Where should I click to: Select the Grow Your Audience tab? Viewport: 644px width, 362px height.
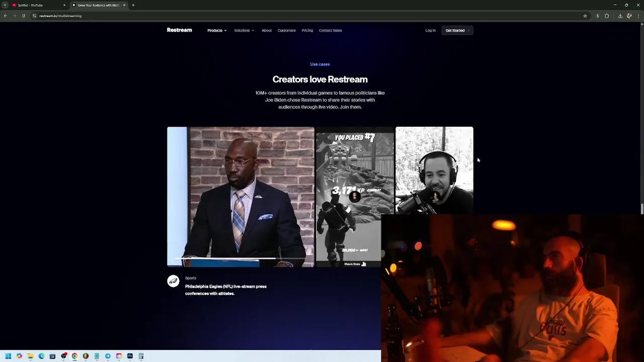pos(98,5)
